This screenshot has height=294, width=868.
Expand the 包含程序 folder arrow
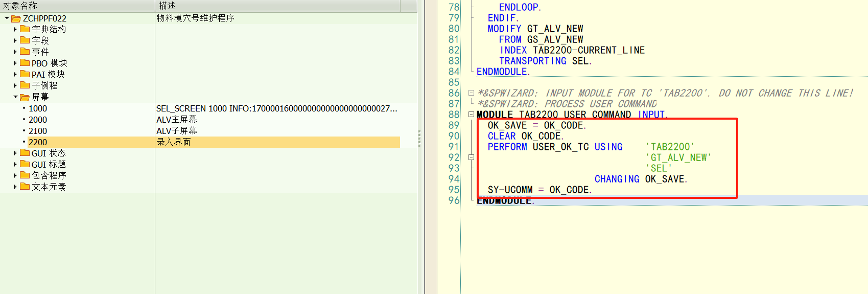[x=15, y=175]
